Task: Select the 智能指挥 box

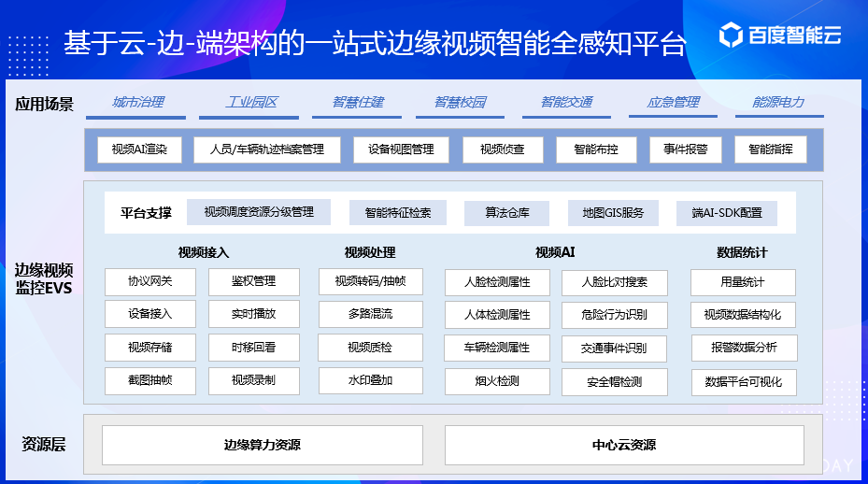Action: [771, 149]
